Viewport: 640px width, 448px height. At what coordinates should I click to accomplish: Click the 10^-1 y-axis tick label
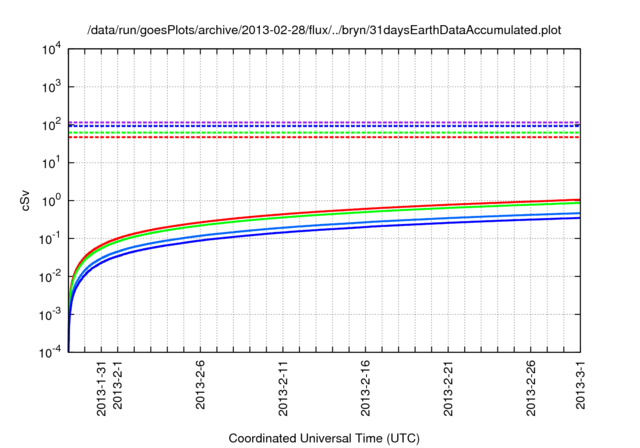[50, 239]
